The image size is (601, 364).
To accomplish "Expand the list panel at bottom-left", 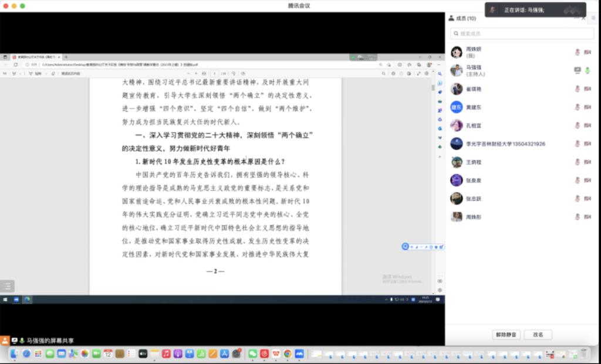I will click(x=7, y=286).
